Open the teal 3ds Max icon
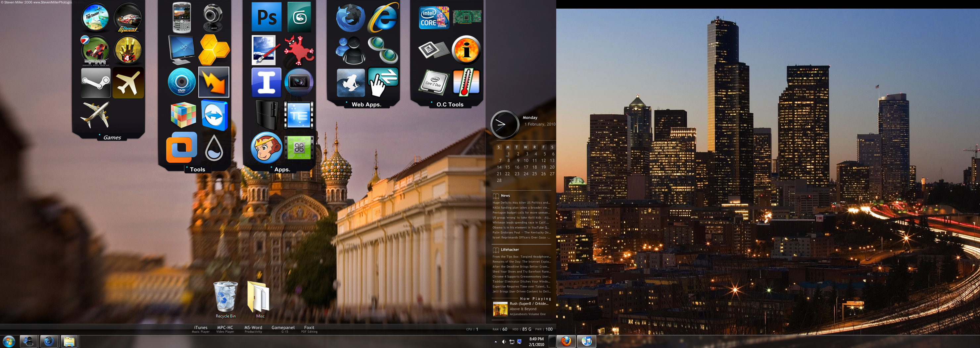This screenshot has width=980, height=348. click(x=299, y=17)
